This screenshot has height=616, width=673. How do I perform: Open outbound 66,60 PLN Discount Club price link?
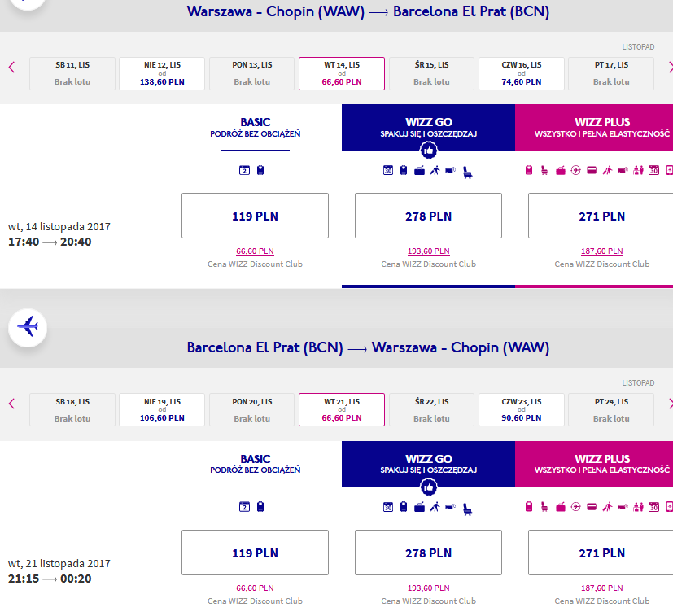point(255,251)
